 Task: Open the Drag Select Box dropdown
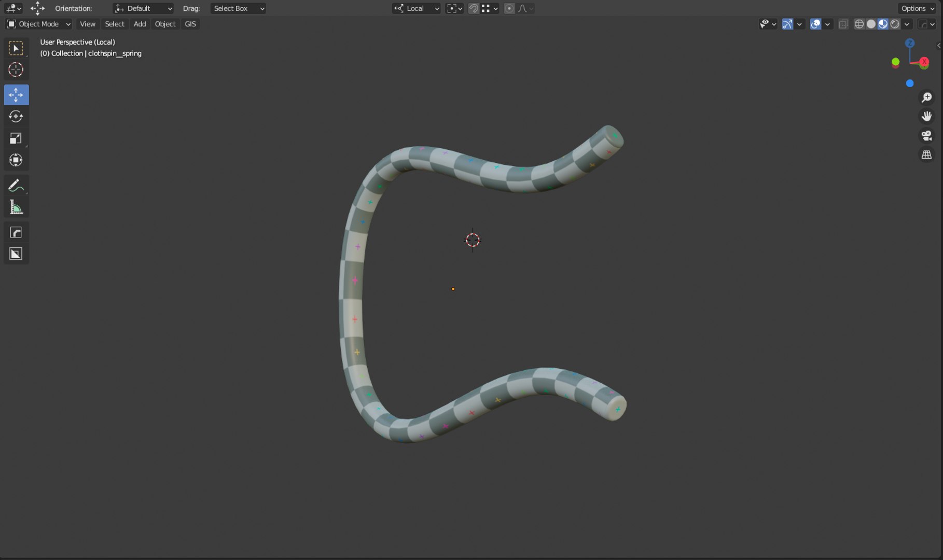click(238, 8)
